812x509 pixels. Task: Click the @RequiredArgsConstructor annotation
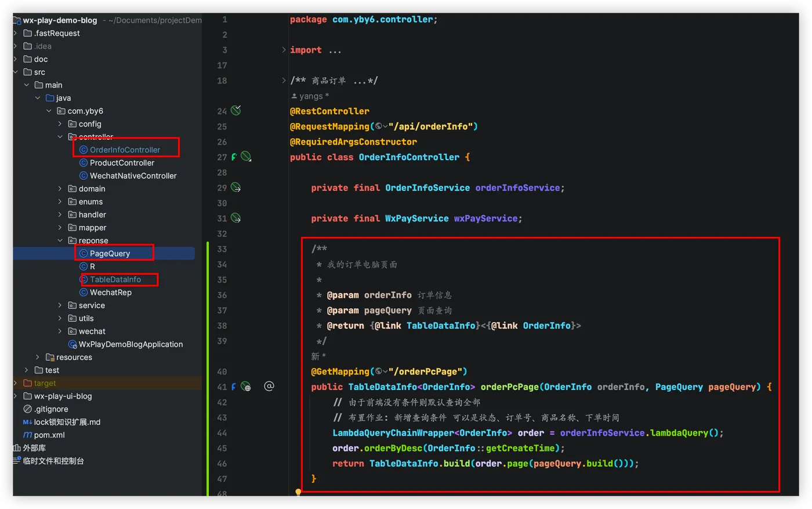pos(353,142)
